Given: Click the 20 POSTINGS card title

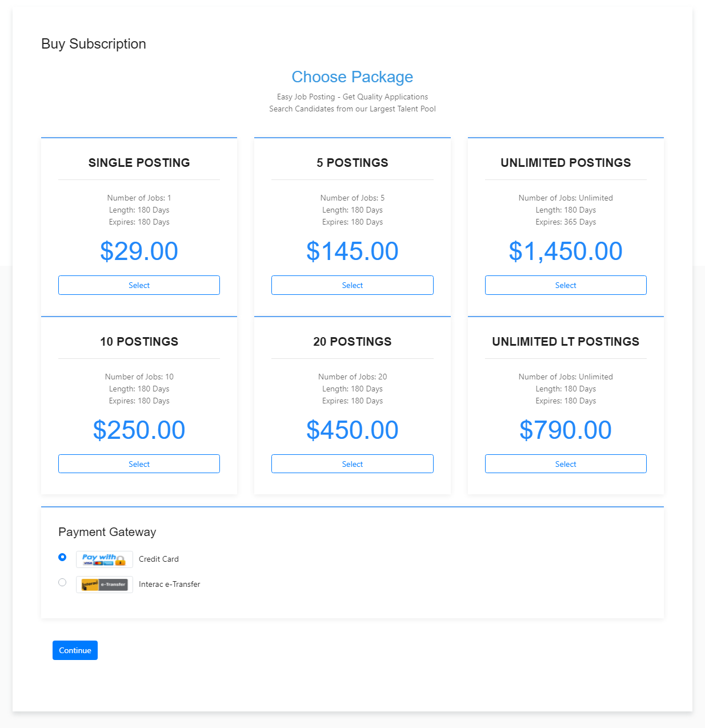Looking at the screenshot, I should point(352,342).
